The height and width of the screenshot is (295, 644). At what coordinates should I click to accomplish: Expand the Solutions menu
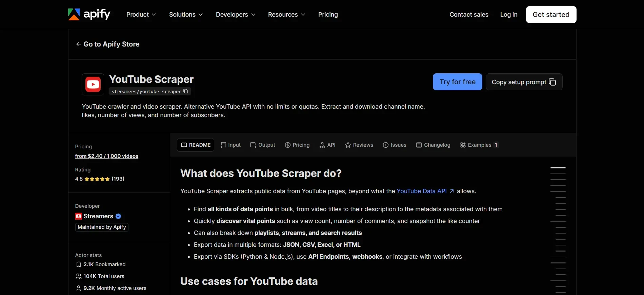click(186, 15)
